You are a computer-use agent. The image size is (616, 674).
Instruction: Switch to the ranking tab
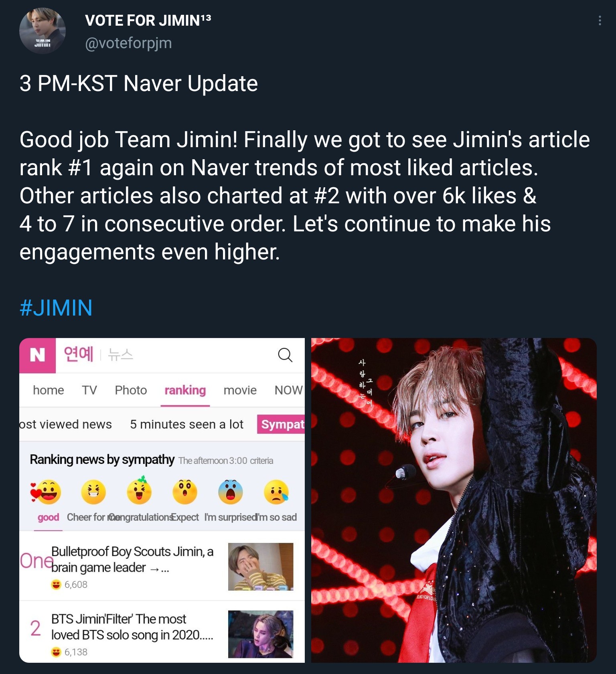click(x=185, y=390)
